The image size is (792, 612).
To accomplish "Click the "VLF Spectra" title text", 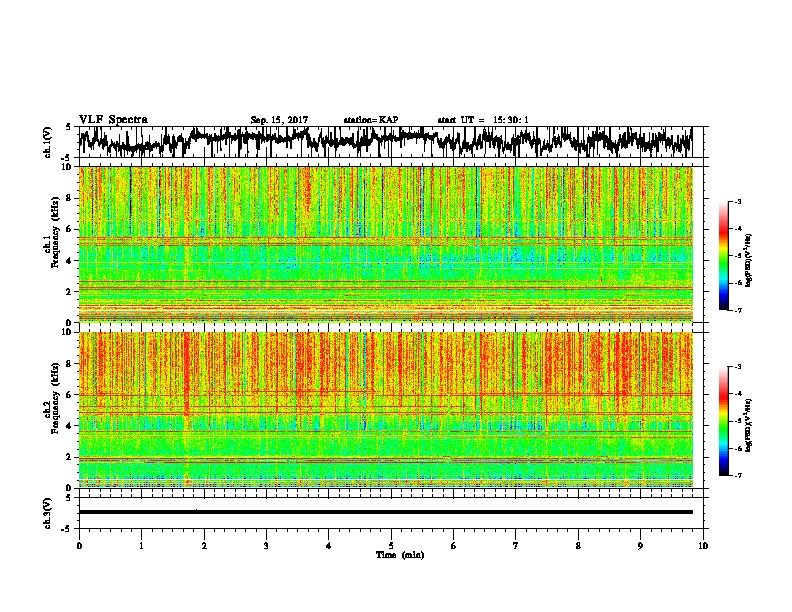I will (113, 120).
